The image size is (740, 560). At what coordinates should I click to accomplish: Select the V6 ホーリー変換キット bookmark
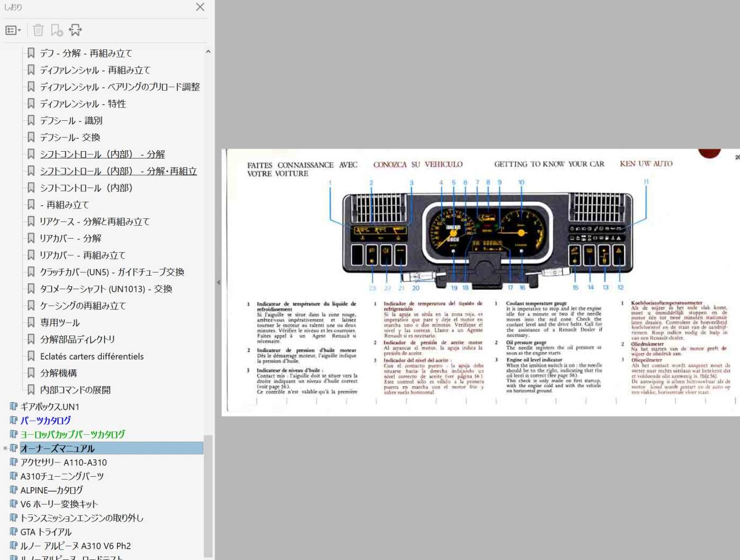point(59,504)
